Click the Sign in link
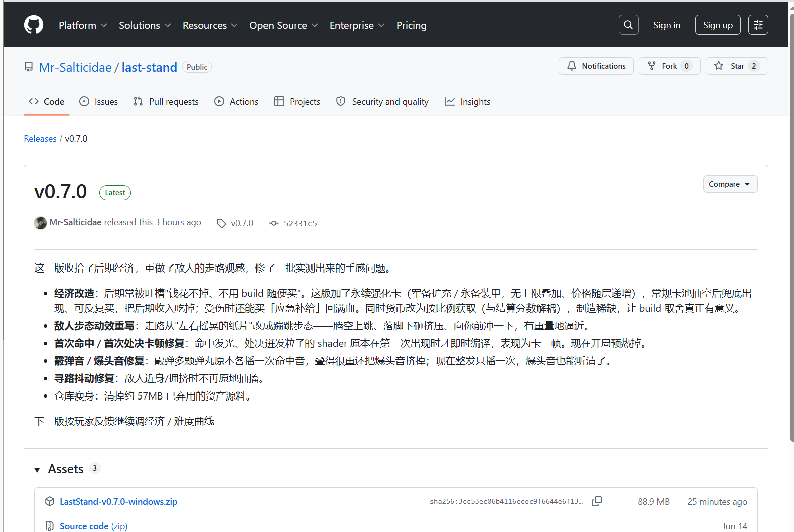 pyautogui.click(x=667, y=25)
